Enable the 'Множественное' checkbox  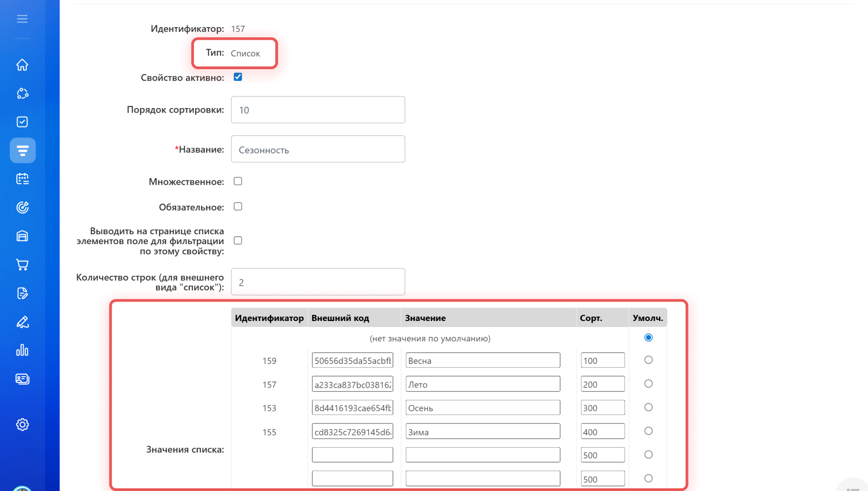pos(238,181)
